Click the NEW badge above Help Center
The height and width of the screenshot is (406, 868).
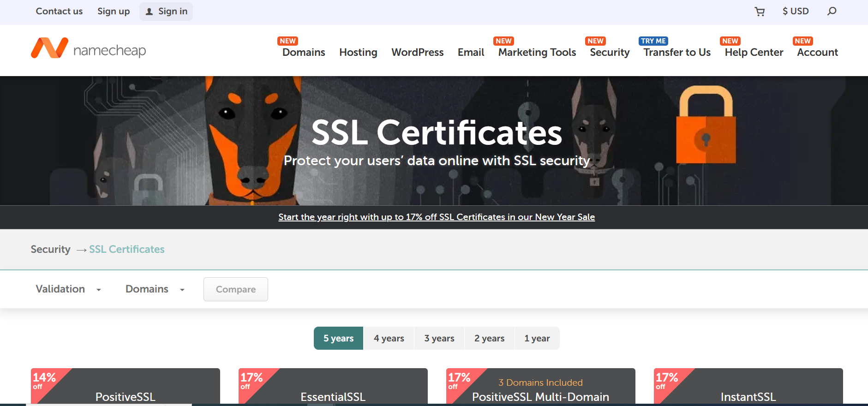pos(730,41)
